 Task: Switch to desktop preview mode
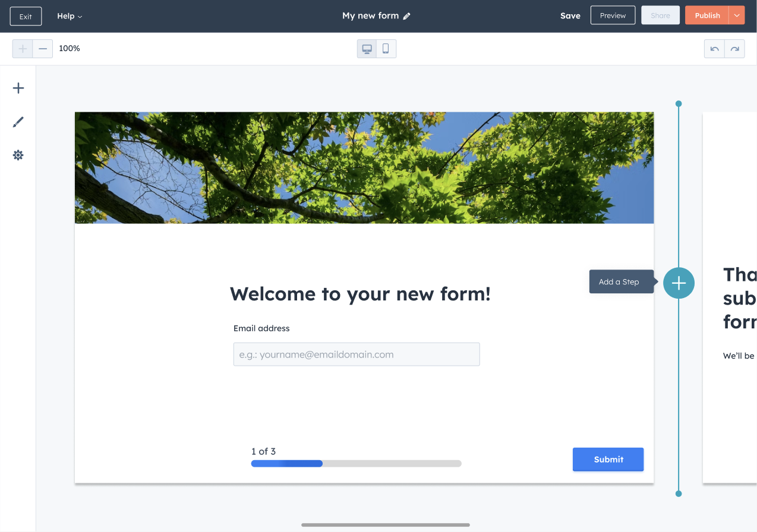(x=367, y=48)
